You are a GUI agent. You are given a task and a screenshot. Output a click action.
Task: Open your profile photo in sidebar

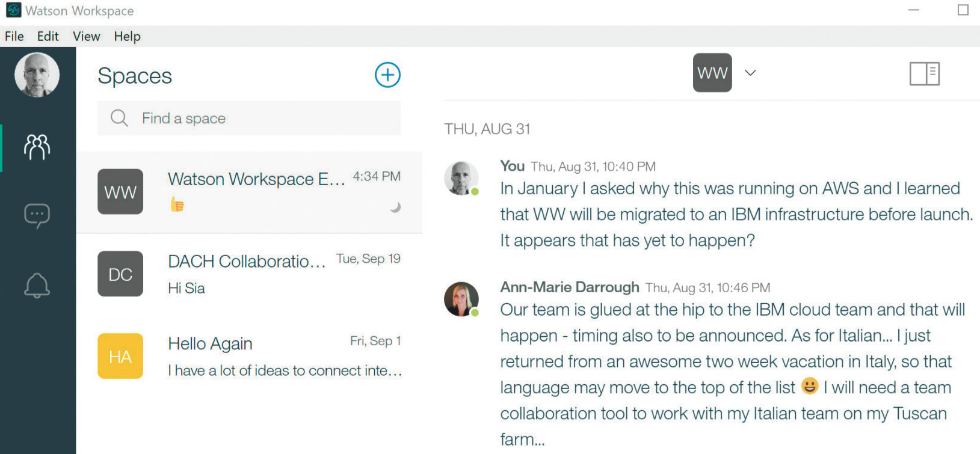[37, 75]
